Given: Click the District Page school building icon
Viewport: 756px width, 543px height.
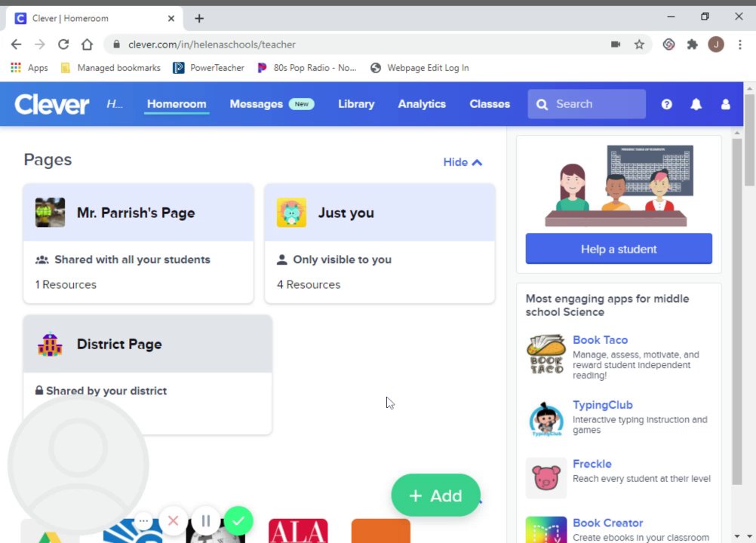Looking at the screenshot, I should [x=50, y=345].
